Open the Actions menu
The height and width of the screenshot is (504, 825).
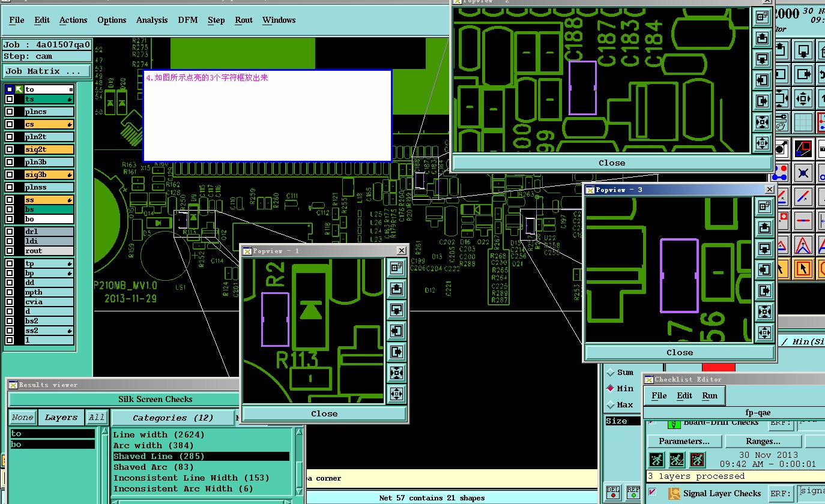click(x=73, y=20)
